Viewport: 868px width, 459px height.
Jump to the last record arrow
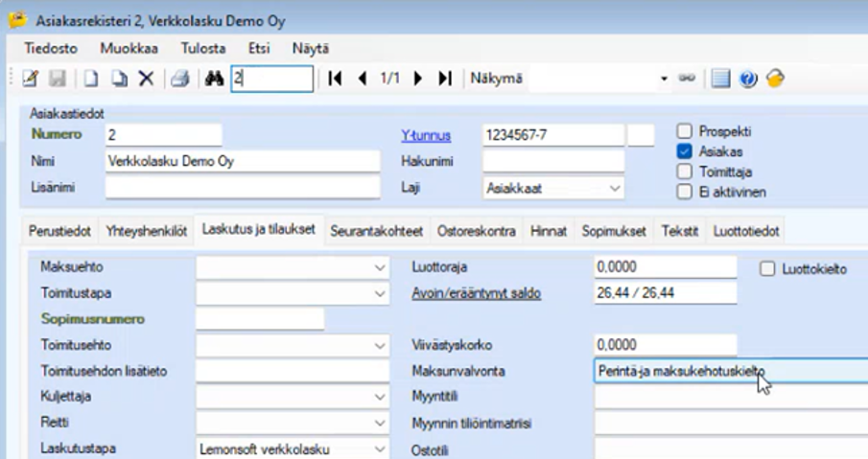[445, 79]
